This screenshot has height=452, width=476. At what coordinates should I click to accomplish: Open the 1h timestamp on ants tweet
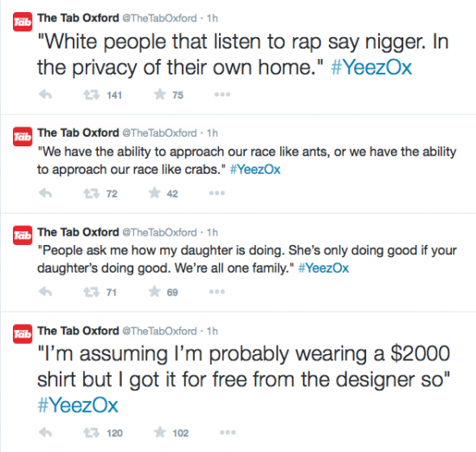point(212,133)
